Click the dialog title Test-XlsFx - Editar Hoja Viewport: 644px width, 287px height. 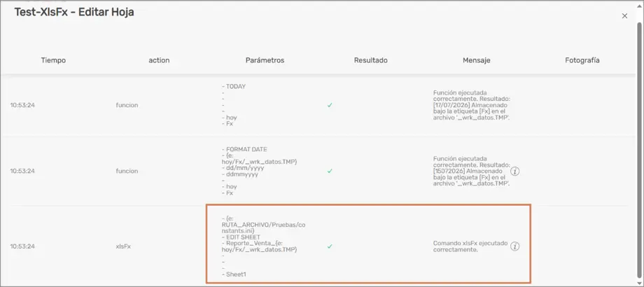pos(74,13)
